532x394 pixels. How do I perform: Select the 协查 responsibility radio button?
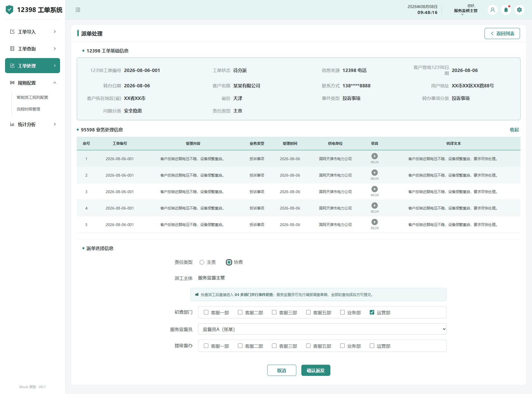pos(229,262)
